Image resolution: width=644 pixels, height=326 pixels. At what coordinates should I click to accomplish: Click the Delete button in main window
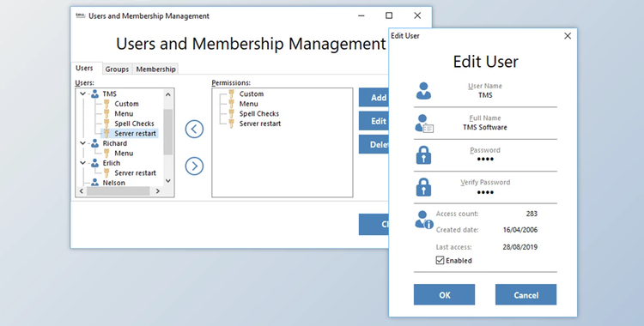coord(374,144)
